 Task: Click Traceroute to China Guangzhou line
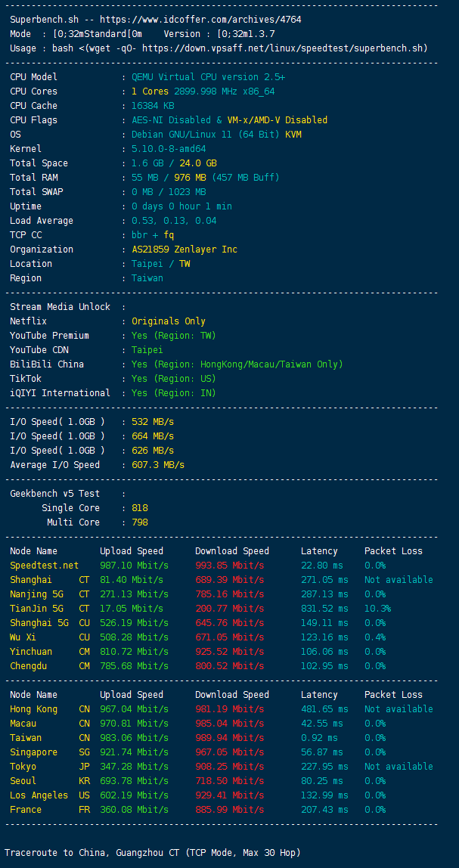(x=152, y=853)
